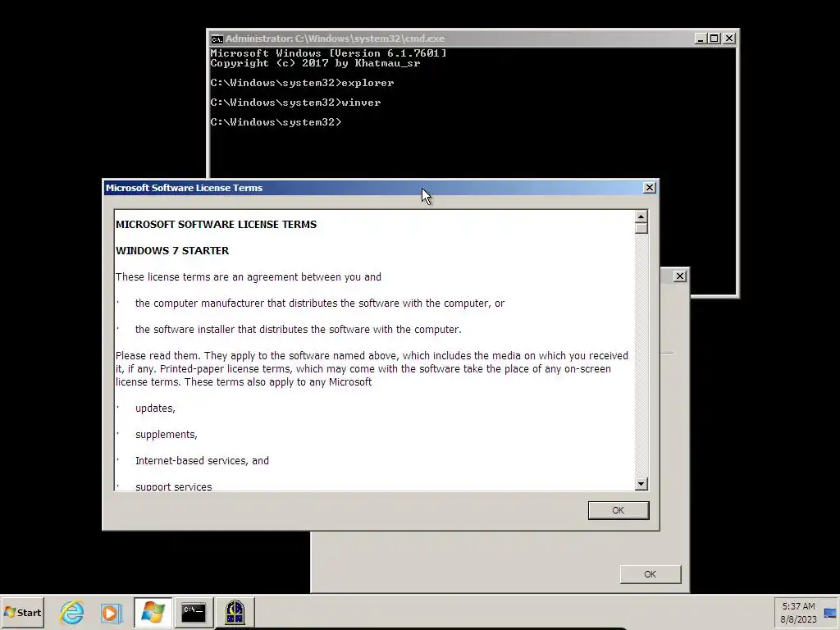Launch Windows Media Player taskbar icon
840x630 pixels.
112,612
